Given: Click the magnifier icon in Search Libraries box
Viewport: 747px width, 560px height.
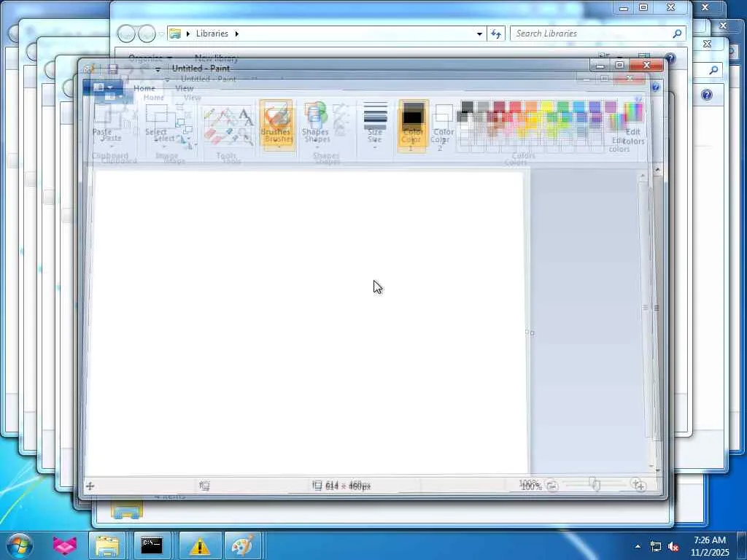Looking at the screenshot, I should [677, 34].
